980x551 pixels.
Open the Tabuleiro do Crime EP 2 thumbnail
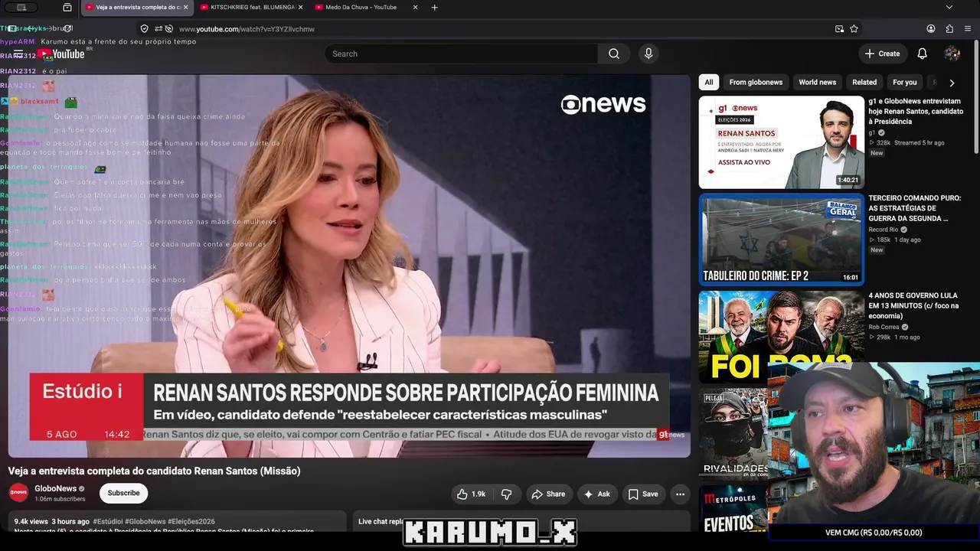coord(782,240)
